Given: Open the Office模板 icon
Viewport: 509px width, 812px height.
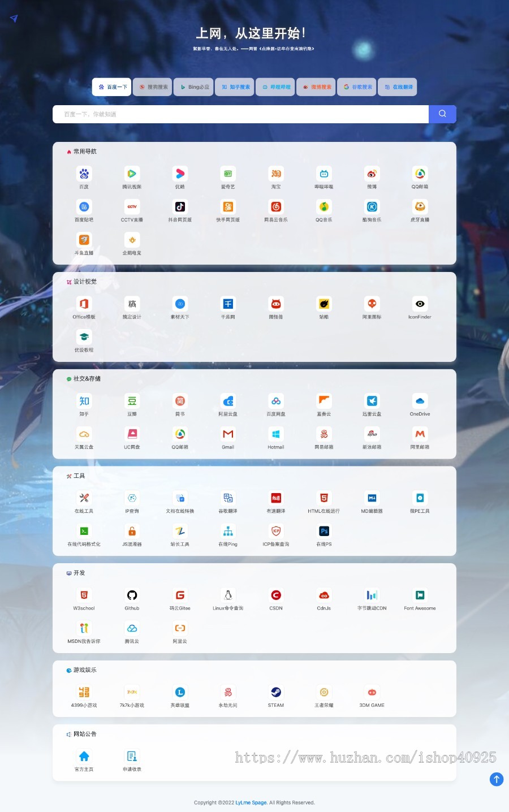Looking at the screenshot, I should (84, 304).
